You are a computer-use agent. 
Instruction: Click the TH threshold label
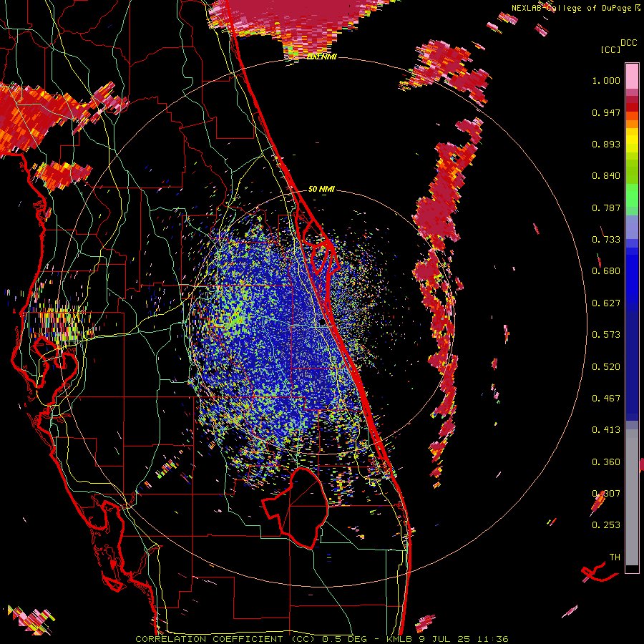click(x=615, y=557)
